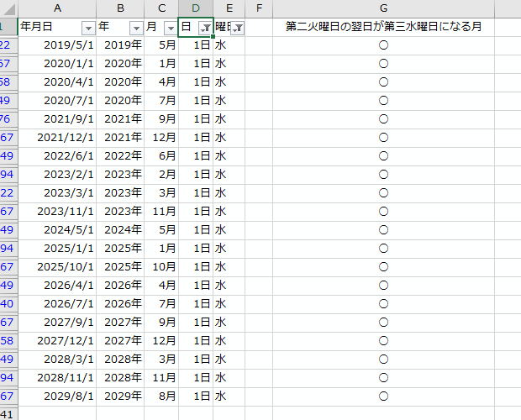Select the empty F cell in the 2024/5/1 row

coord(259,230)
